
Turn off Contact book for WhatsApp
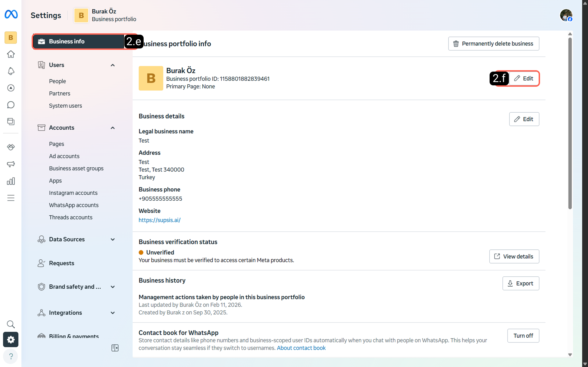523,336
